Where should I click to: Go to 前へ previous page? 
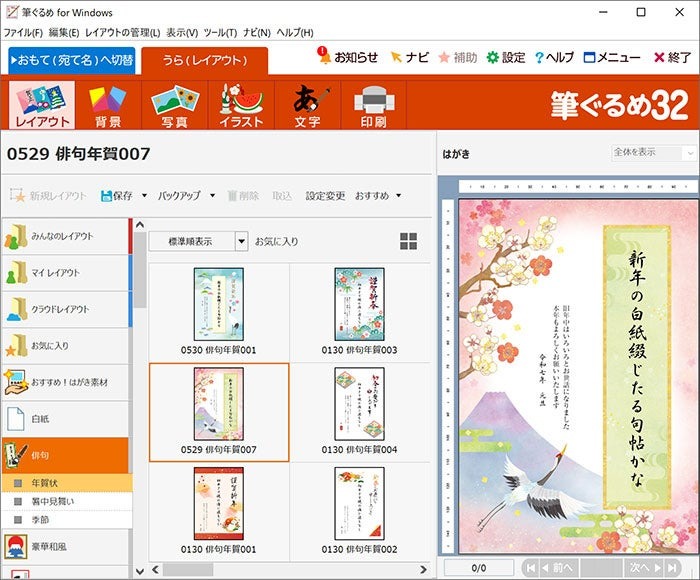point(558,567)
